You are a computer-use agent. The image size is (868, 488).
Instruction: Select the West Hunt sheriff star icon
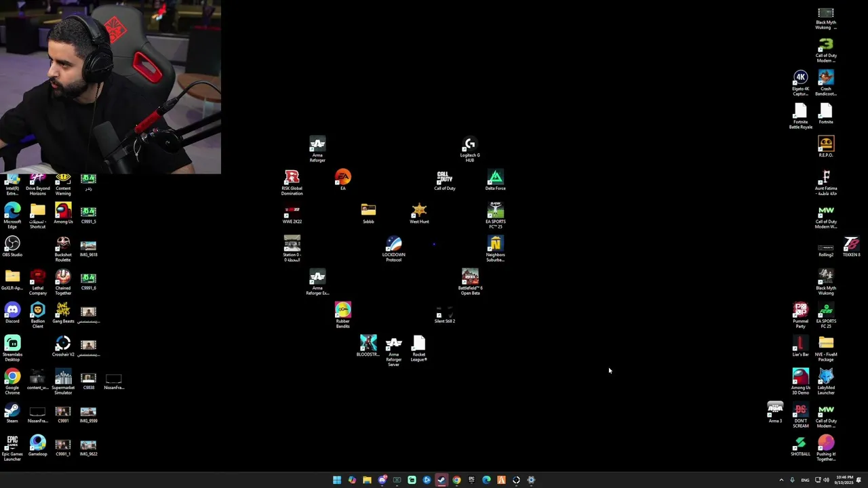[x=419, y=213]
